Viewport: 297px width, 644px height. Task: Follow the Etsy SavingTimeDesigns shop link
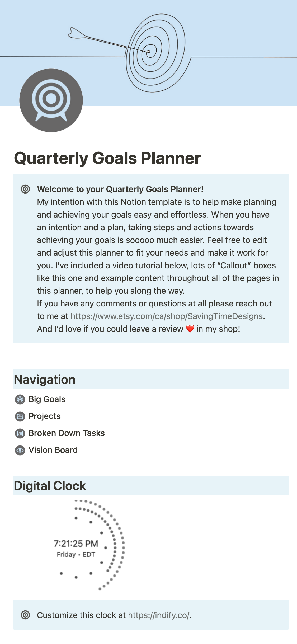click(x=167, y=316)
